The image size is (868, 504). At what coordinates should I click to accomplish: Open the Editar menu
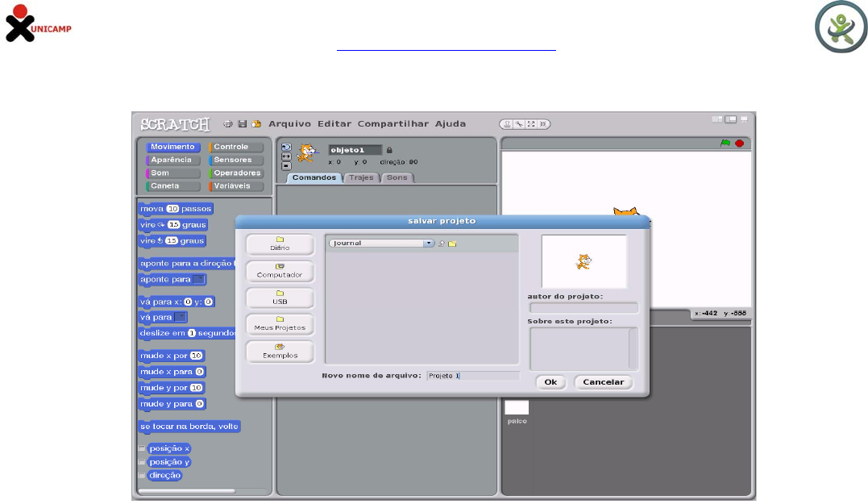(x=334, y=124)
